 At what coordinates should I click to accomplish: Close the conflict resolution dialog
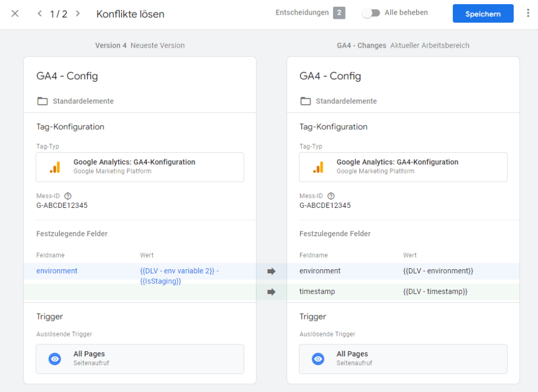pyautogui.click(x=15, y=14)
